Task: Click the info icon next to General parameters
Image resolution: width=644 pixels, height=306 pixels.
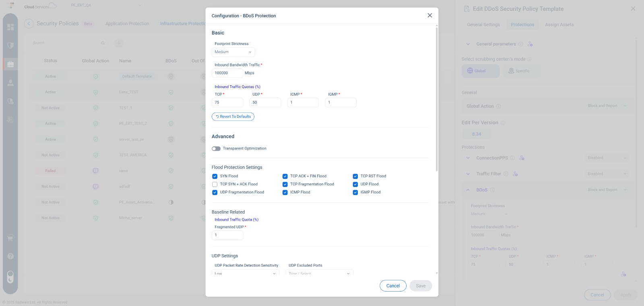Action: 520,44
